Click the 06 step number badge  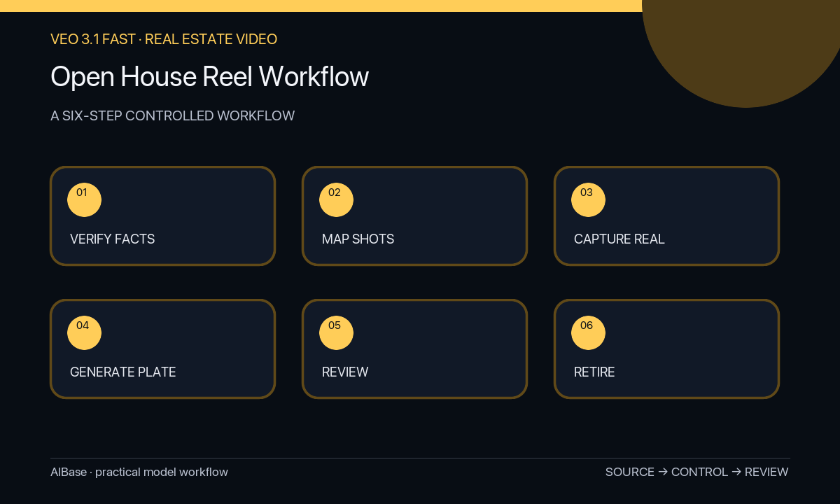pyautogui.click(x=588, y=333)
